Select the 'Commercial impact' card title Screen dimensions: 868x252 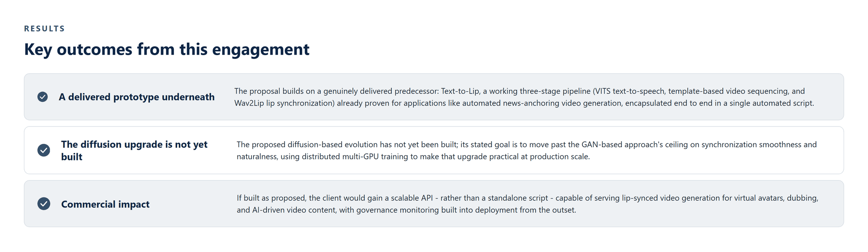105,204
